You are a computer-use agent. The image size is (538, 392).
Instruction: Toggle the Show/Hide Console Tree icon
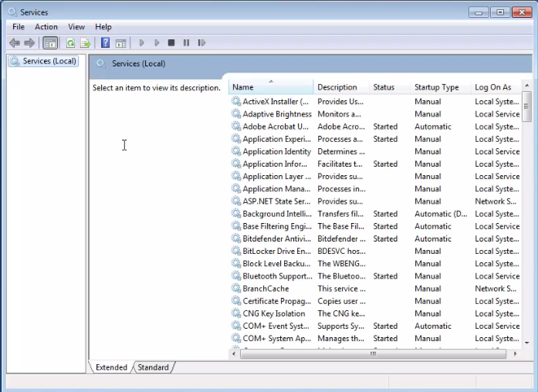pos(50,43)
